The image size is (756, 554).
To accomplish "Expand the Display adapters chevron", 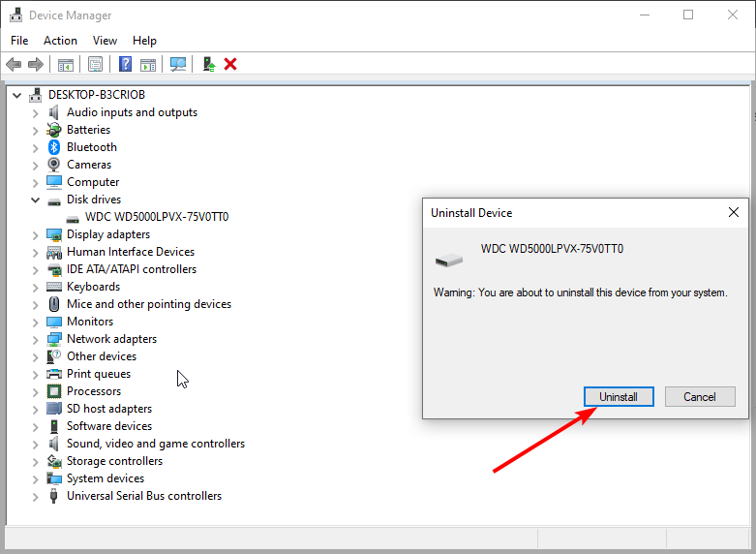I will (35, 235).
